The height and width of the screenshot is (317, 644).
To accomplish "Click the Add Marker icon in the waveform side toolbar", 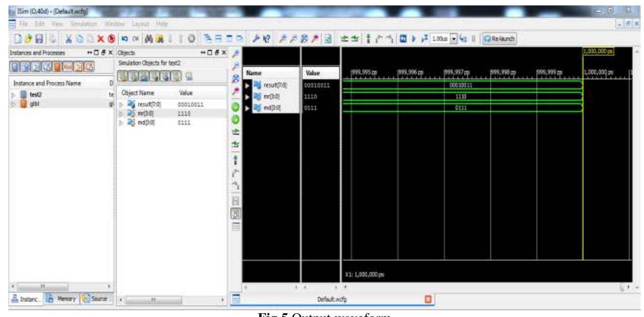I will 236,160.
